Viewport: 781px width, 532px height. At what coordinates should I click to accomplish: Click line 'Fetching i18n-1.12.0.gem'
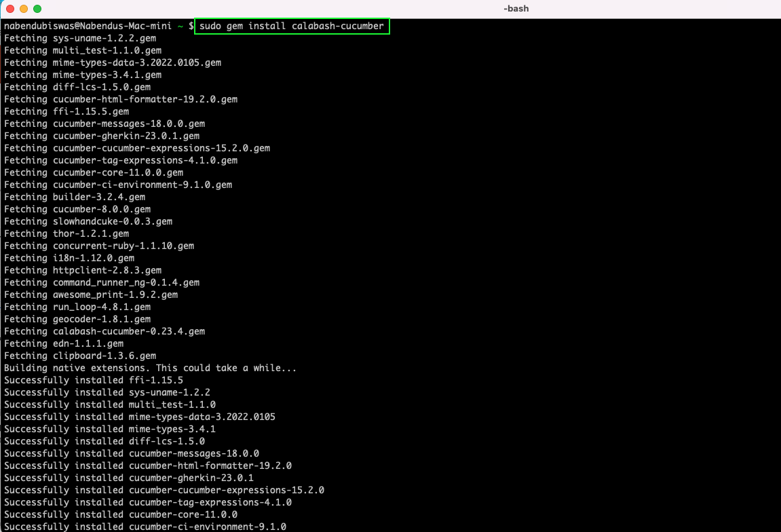[69, 258]
